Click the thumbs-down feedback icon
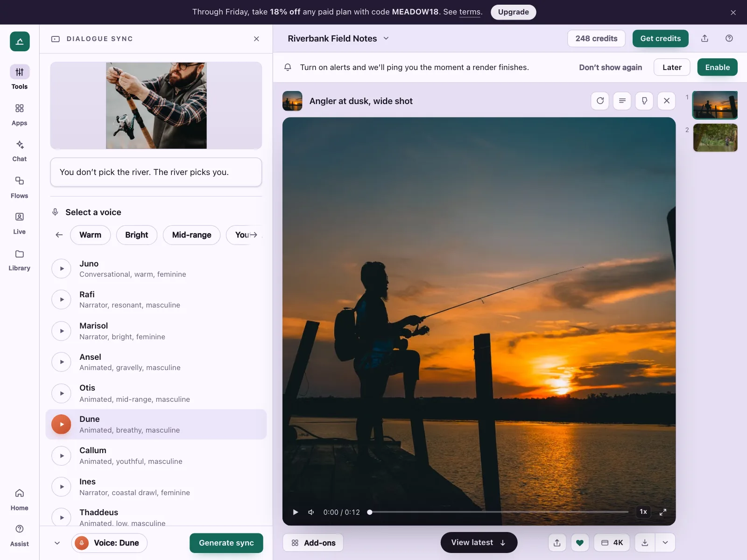Viewport: 747px width, 560px height. (644, 101)
